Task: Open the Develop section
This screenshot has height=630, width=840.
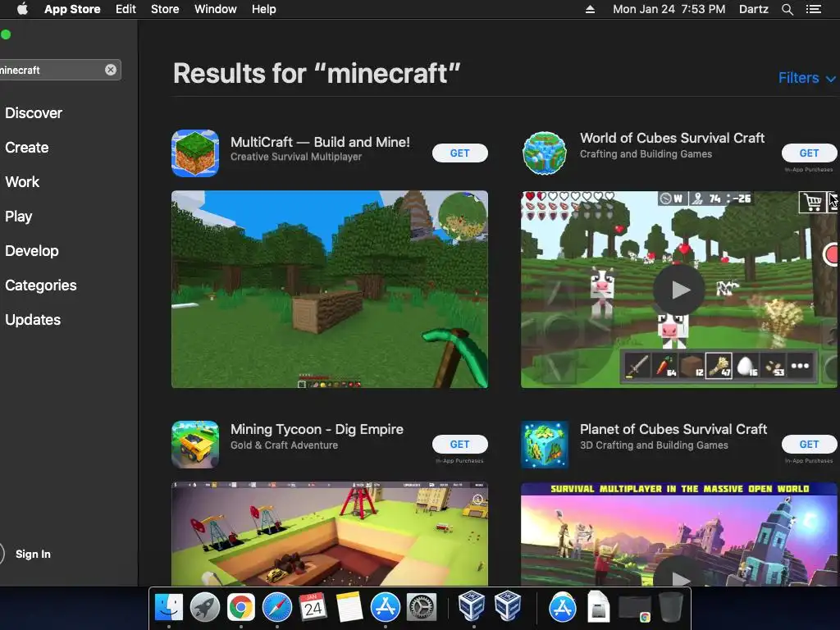Action: [32, 251]
